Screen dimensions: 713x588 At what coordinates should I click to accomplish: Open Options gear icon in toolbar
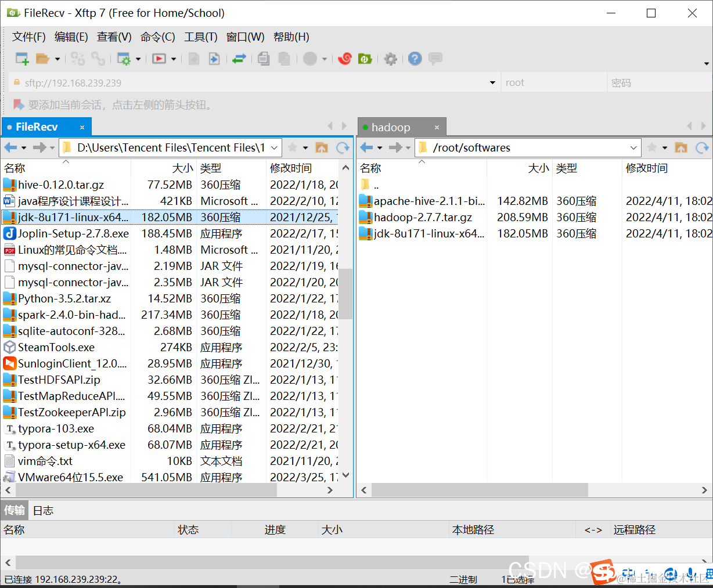tap(391, 59)
